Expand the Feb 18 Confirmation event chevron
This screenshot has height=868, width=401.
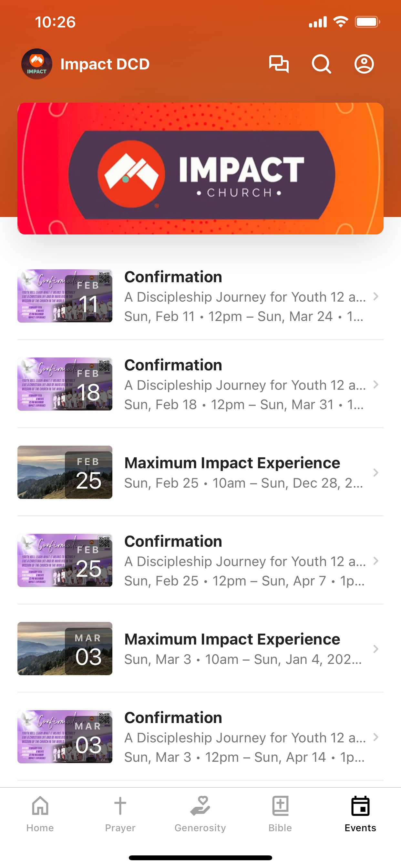pyautogui.click(x=376, y=385)
